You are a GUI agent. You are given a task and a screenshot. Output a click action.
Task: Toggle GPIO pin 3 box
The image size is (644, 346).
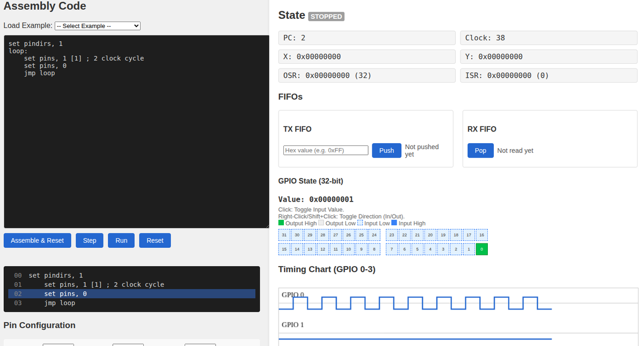443,249
